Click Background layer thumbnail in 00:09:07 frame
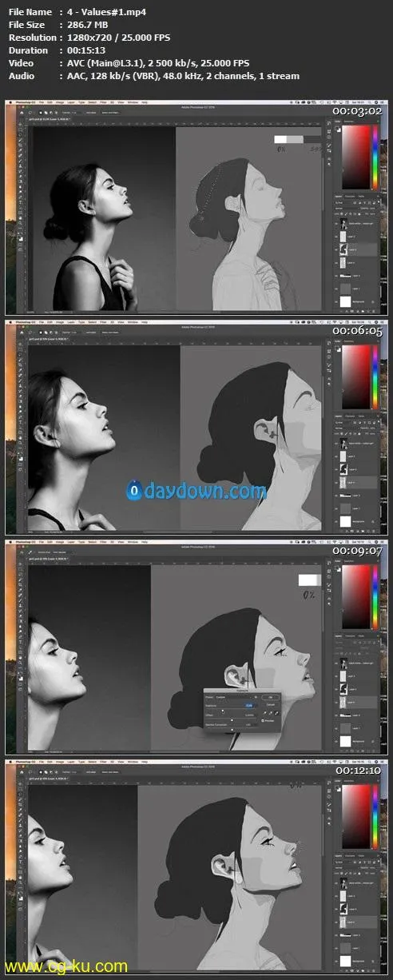 (345, 743)
